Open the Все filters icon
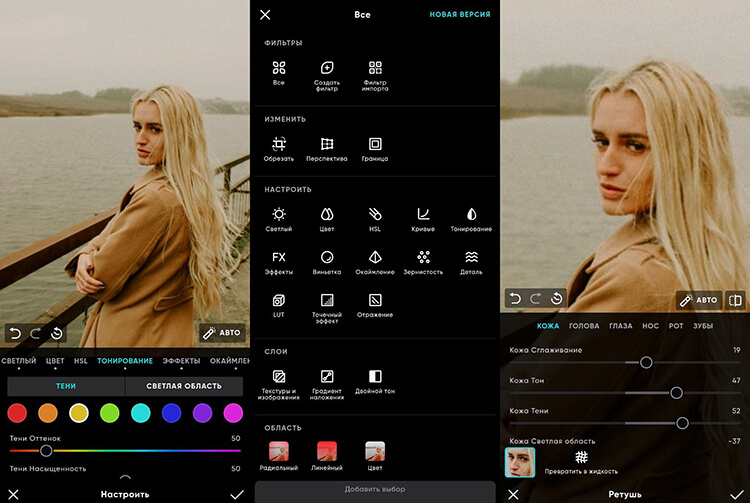This screenshot has height=503, width=750. point(279,68)
